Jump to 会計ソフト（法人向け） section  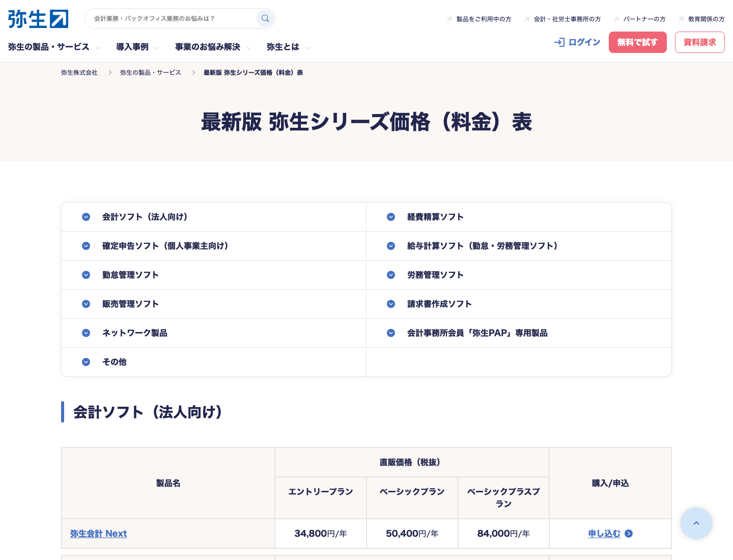214,217
